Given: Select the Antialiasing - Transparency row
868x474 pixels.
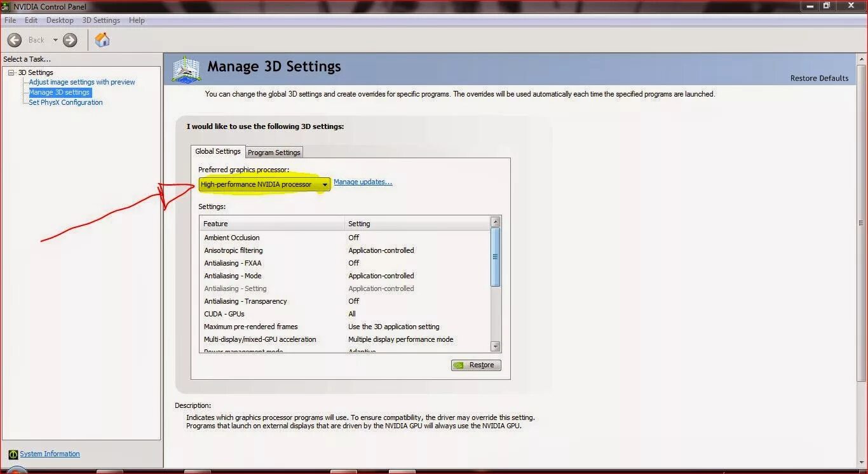Looking at the screenshot, I should point(344,301).
